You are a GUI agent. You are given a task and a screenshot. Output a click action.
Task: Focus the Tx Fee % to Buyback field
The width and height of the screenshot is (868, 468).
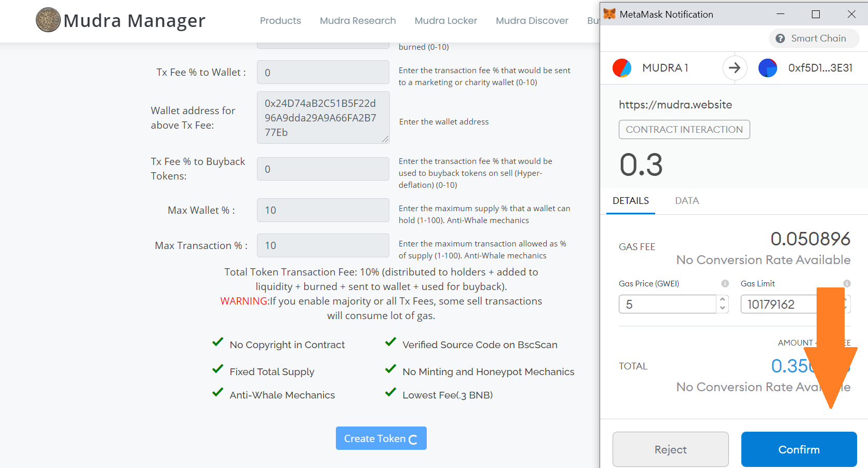(x=323, y=169)
